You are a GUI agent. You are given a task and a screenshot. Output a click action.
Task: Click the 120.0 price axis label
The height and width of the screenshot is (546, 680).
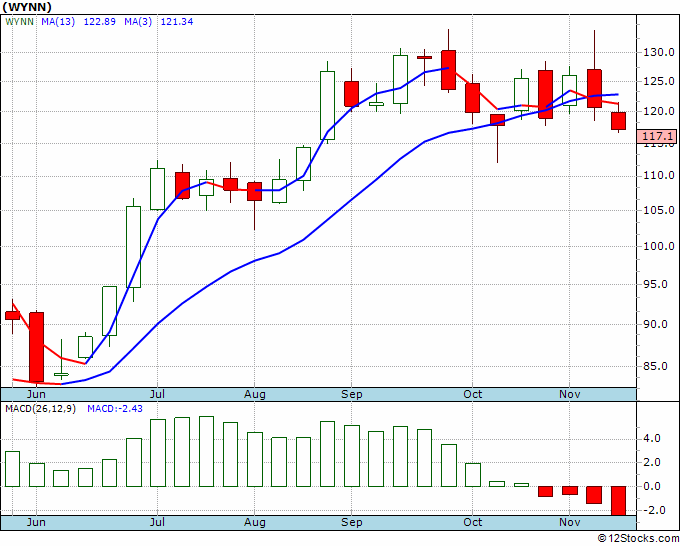pyautogui.click(x=658, y=111)
